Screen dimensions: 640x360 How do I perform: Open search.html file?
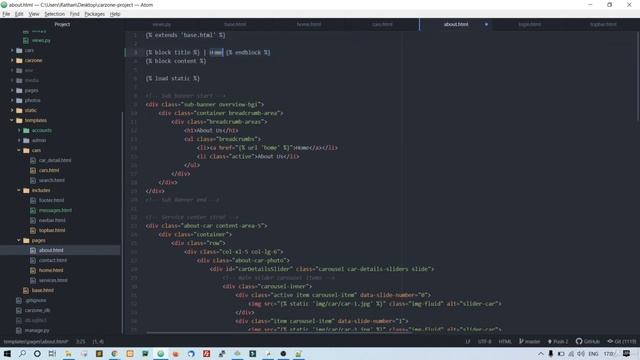click(51, 180)
